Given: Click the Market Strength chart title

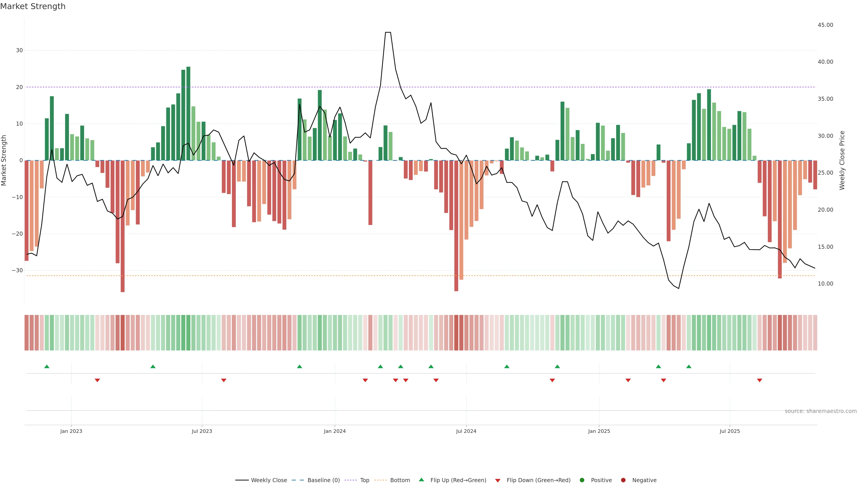Looking at the screenshot, I should click(33, 6).
